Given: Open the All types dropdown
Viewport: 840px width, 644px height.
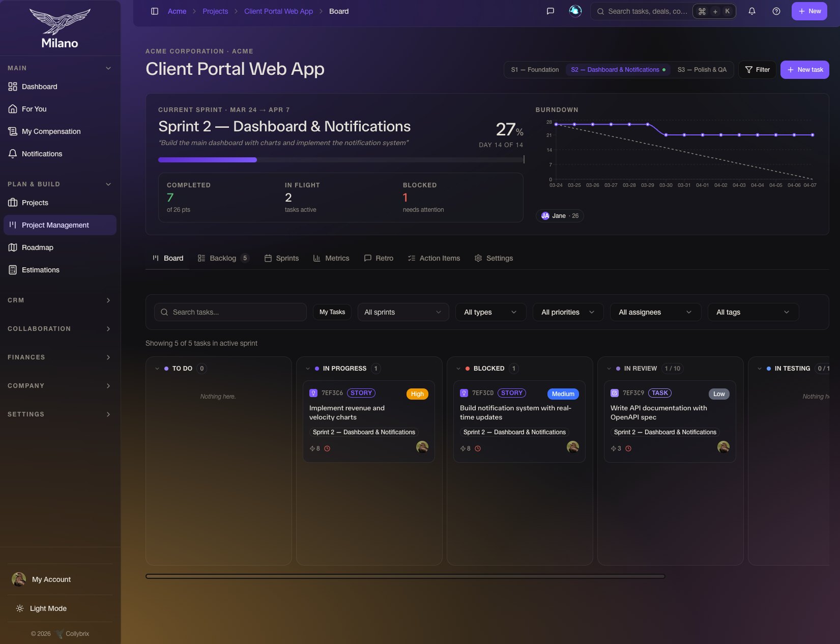Looking at the screenshot, I should tap(490, 312).
